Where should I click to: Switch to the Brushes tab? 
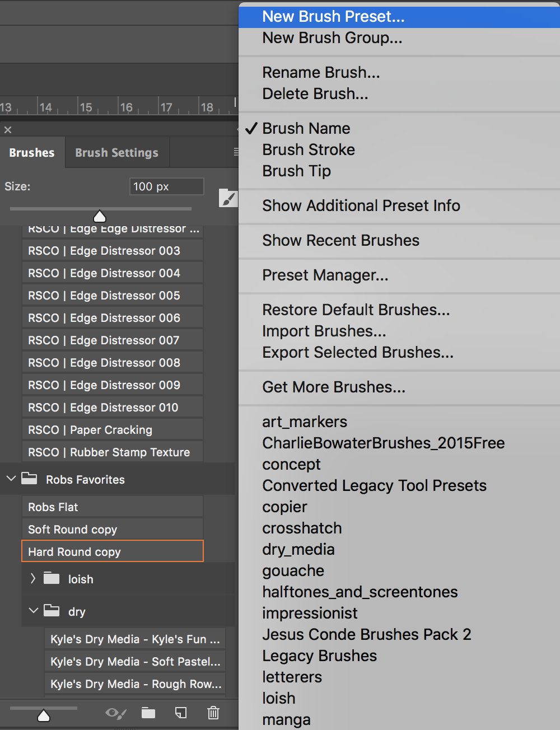pyautogui.click(x=32, y=152)
